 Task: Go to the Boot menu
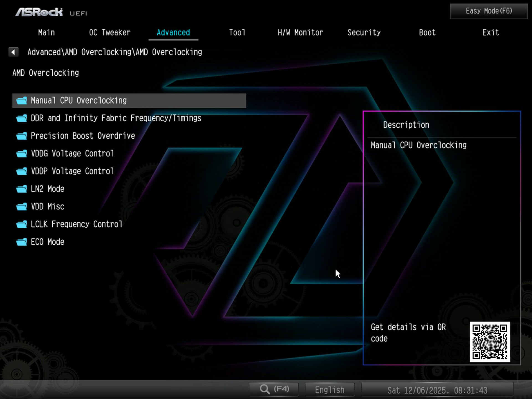pyautogui.click(x=427, y=32)
